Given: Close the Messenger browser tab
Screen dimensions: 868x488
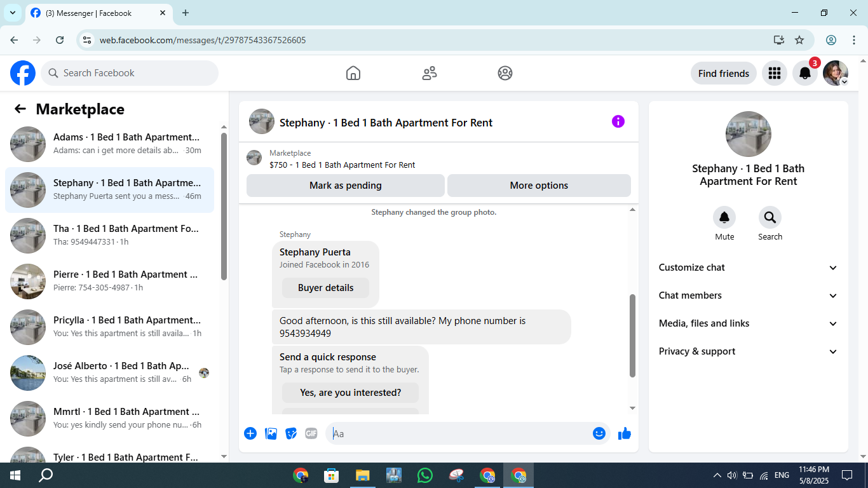Looking at the screenshot, I should 163,13.
